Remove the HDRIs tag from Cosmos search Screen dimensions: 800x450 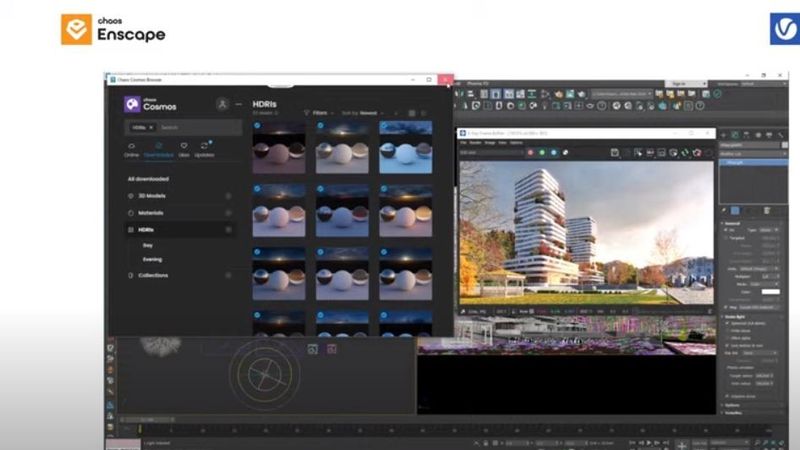[x=151, y=128]
